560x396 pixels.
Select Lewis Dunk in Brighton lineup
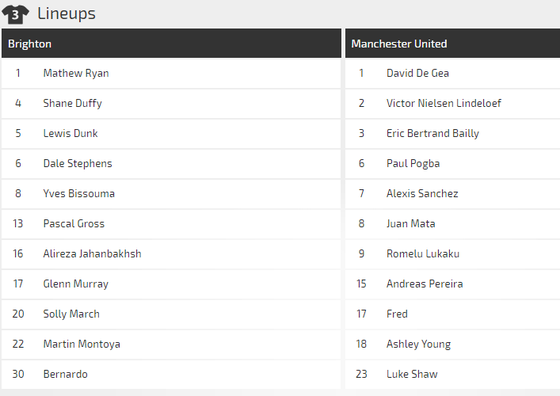[x=70, y=133]
